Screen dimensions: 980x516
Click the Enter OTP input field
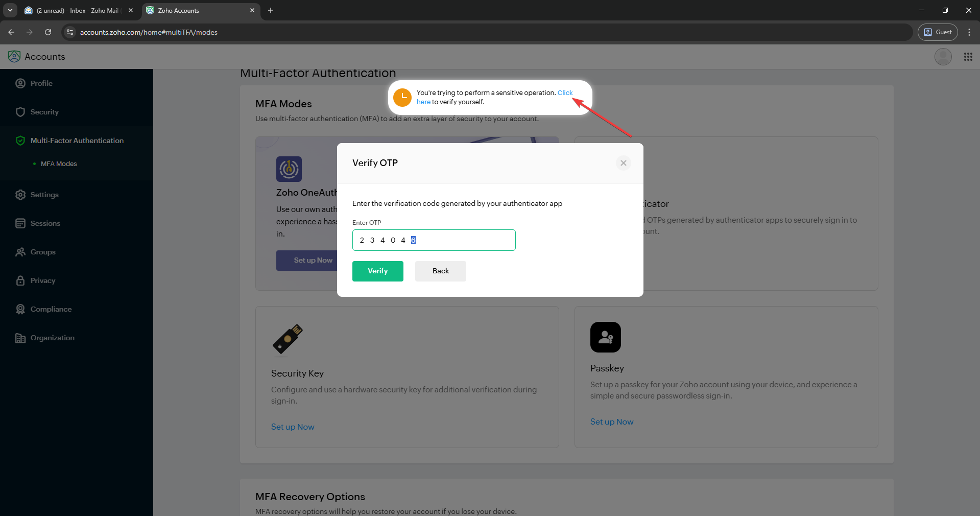(434, 240)
